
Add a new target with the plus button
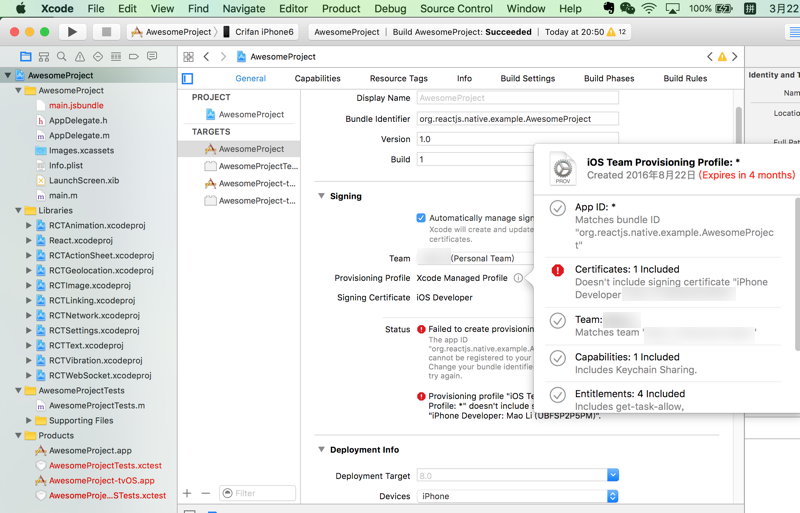(x=187, y=493)
